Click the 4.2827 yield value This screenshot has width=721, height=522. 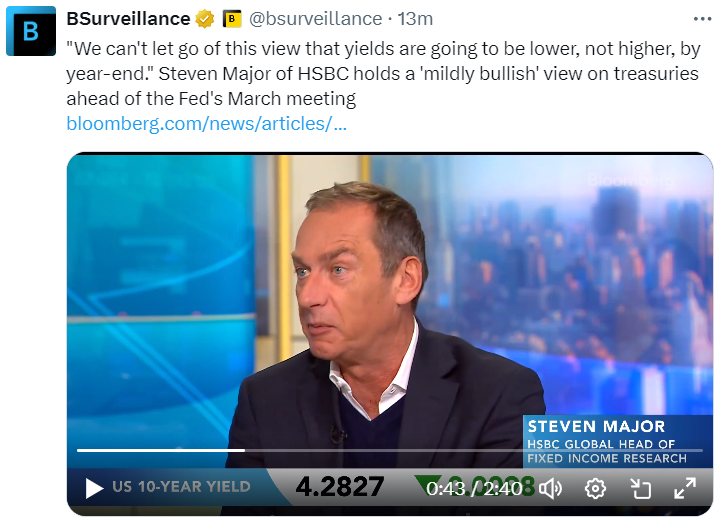click(x=340, y=488)
